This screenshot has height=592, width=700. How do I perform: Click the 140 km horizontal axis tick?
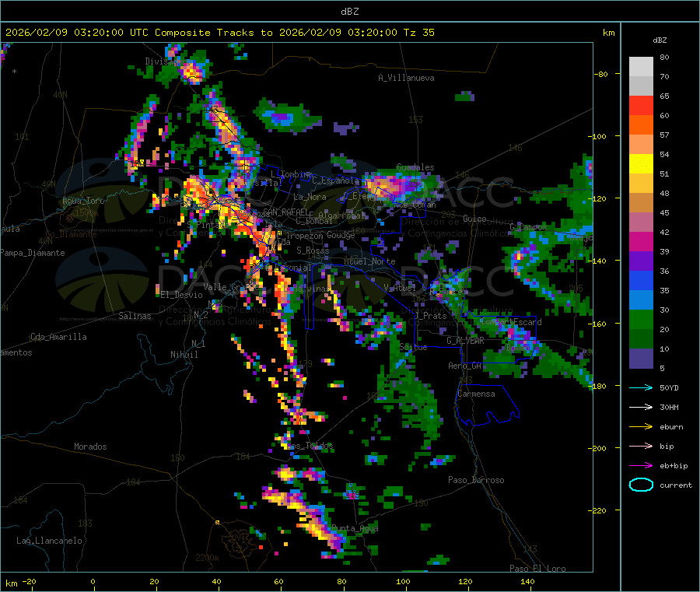click(x=527, y=581)
